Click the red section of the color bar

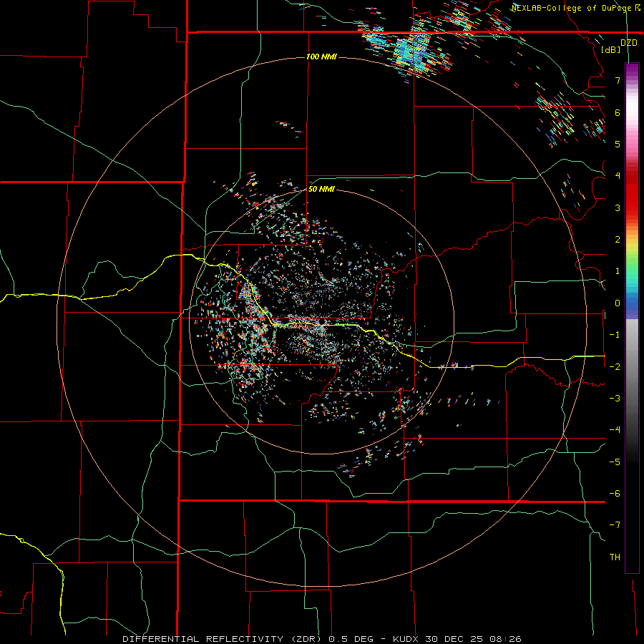pyautogui.click(x=632, y=193)
